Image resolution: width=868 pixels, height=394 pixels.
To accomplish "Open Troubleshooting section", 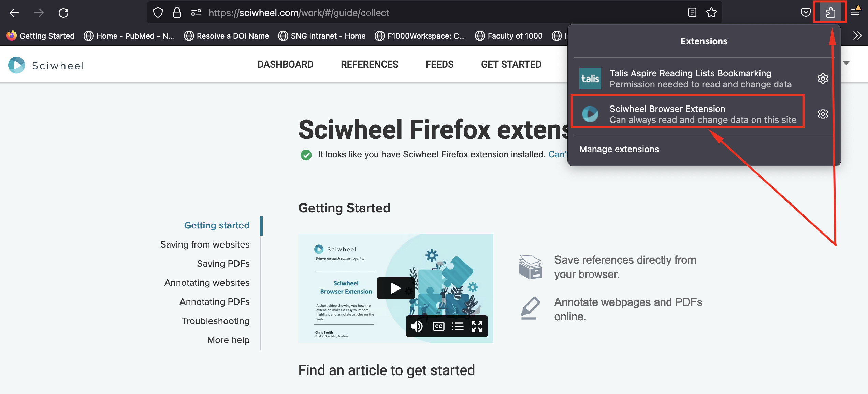I will 216,321.
